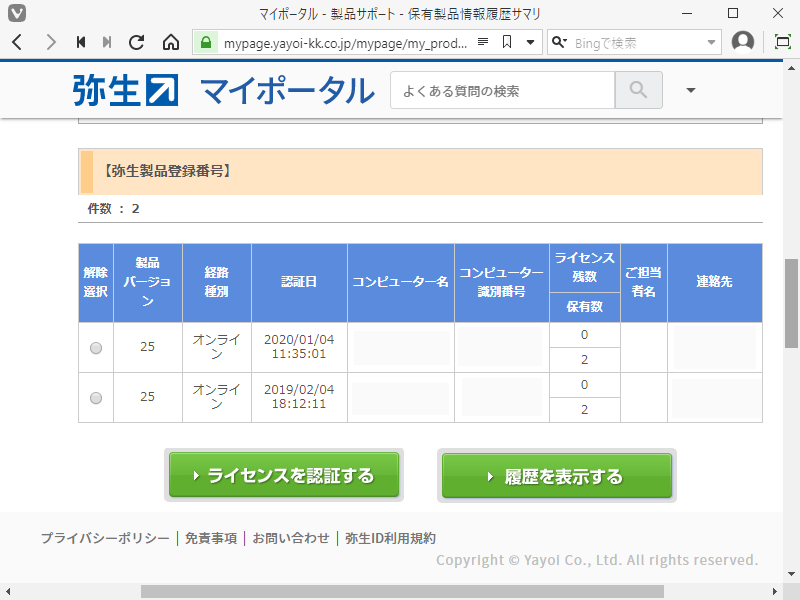Viewport: 800px width, 600px height.
Task: Click the vertical scrollbar thumb
Action: tap(791, 304)
